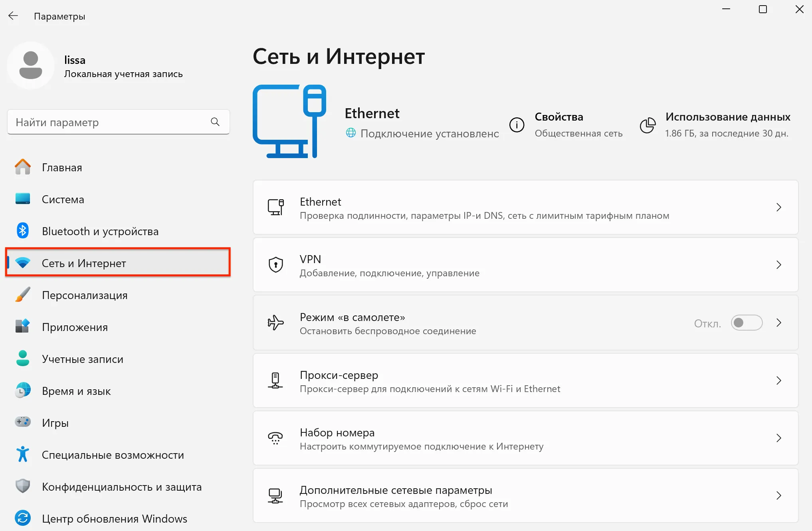Click the search magnifier icon
Viewport: 812px width, 531px height.
215,122
